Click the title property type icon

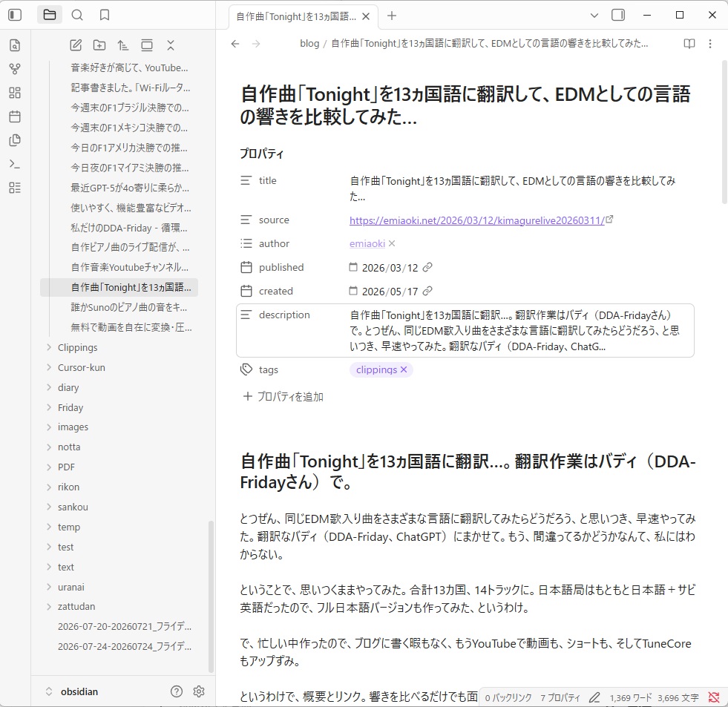coord(246,180)
